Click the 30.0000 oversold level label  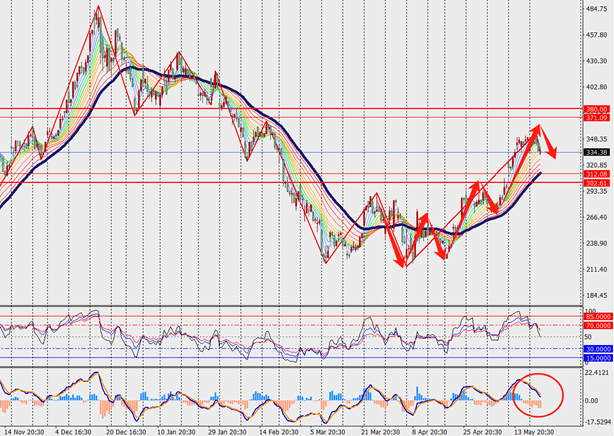click(573, 349)
